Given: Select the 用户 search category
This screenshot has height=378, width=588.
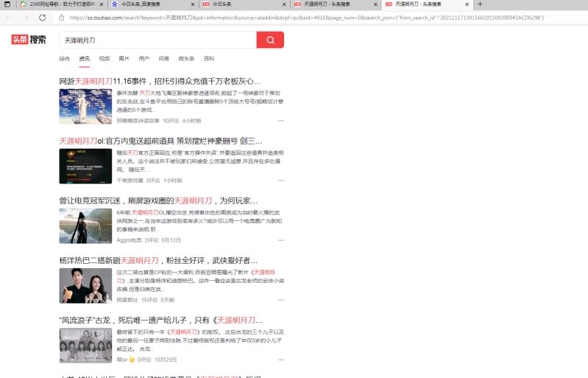Looking at the screenshot, I should [144, 58].
